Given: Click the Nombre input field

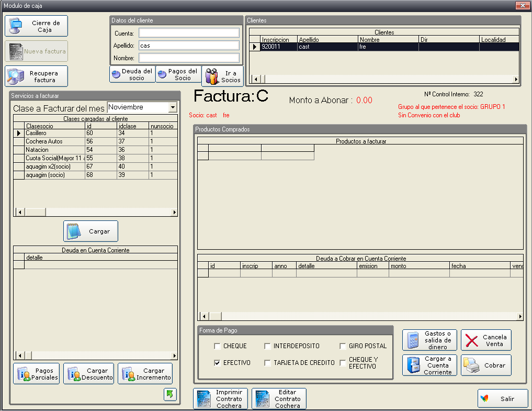Looking at the screenshot, I should click(189, 58).
